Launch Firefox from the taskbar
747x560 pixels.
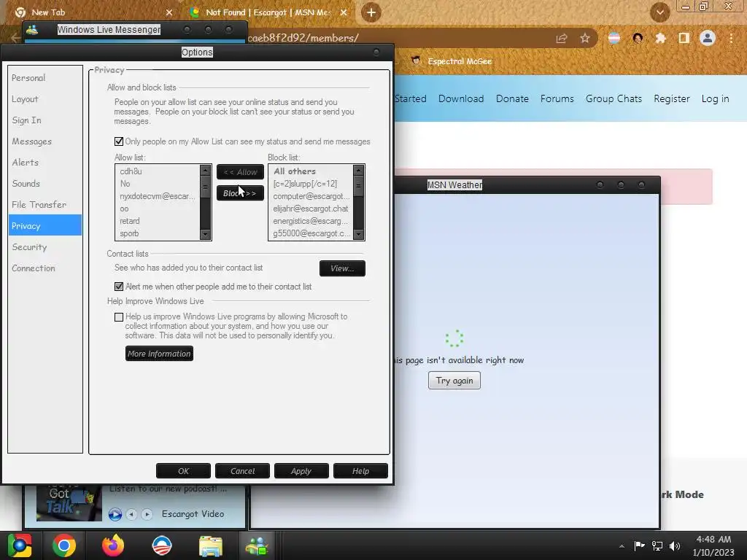coord(113,545)
